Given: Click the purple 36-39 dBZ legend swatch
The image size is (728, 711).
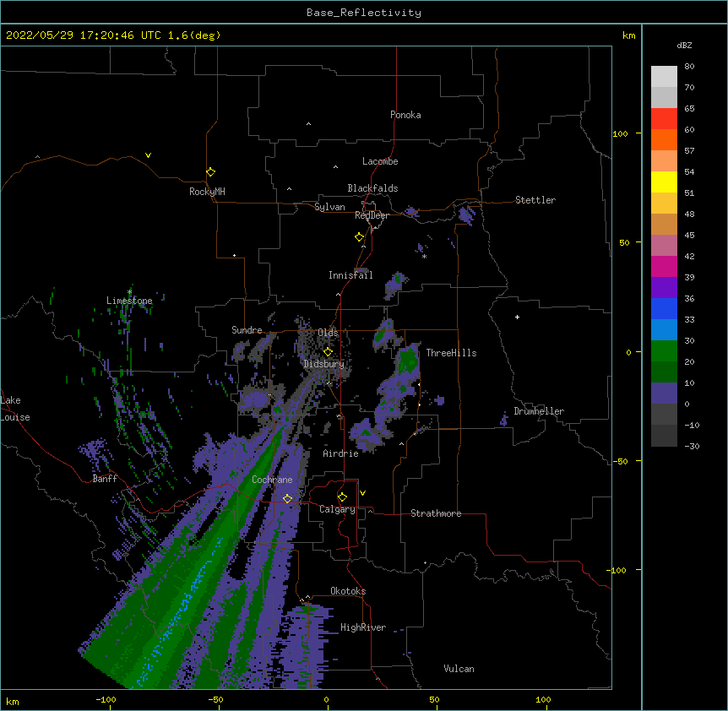Looking at the screenshot, I should [664, 287].
